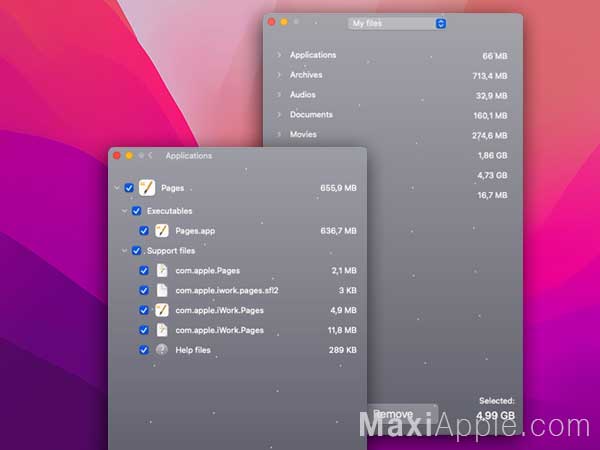The height and width of the screenshot is (450, 600).
Task: Uncheck checkbox for com.apple.iWork.Pages 11,8 MB
Action: coord(144,330)
